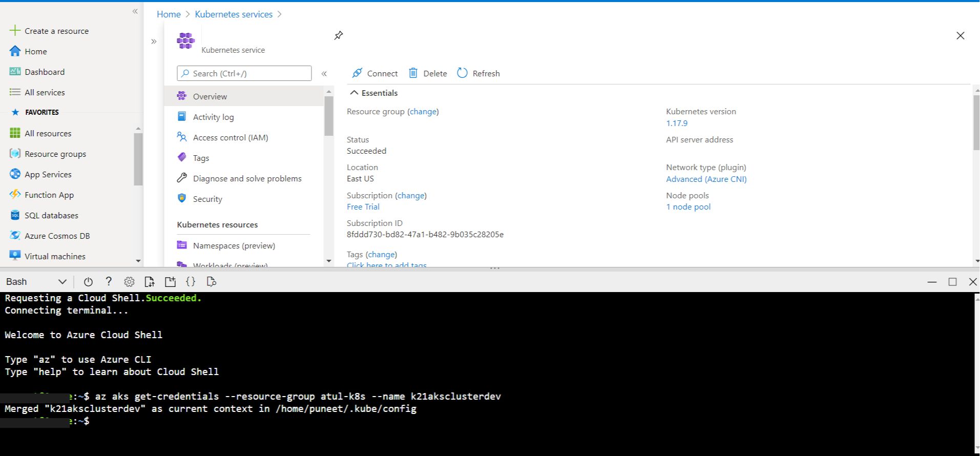Click the SQL databases icon
The height and width of the screenshot is (456, 980).
click(15, 215)
